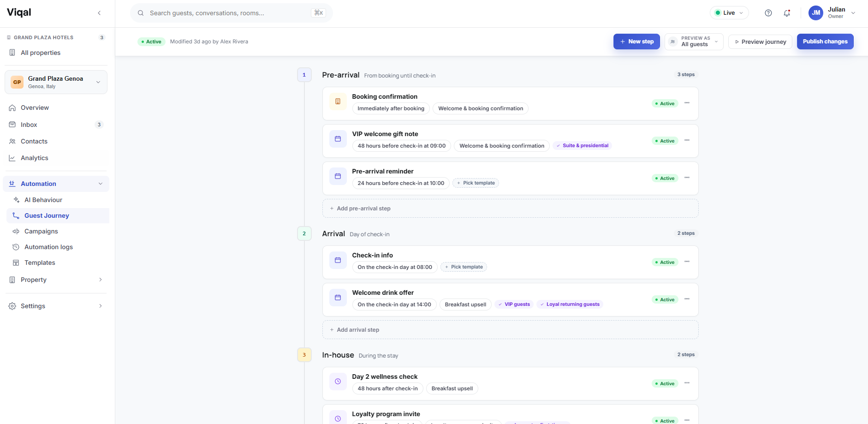The width and height of the screenshot is (868, 424).
Task: Open more options for Check-in info
Action: pyautogui.click(x=687, y=262)
